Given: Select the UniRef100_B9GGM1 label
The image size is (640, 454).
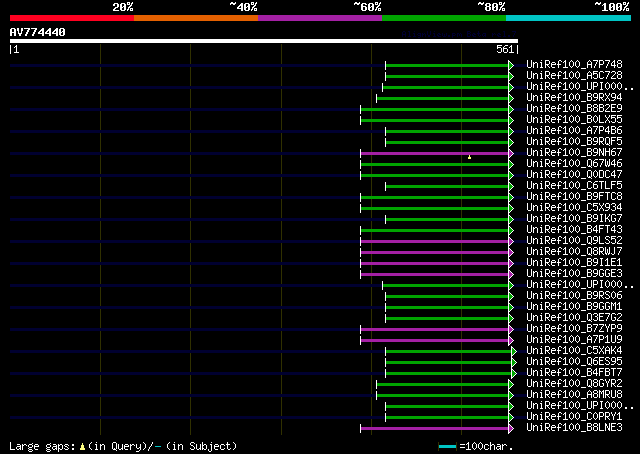Looking at the screenshot, I should click(574, 307).
